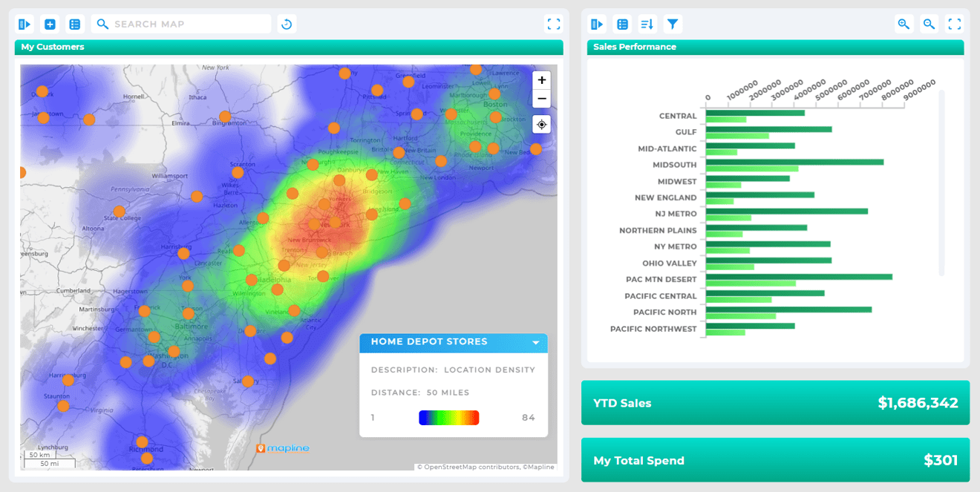980x492 pixels.
Task: Center the map on your location
Action: point(541,124)
